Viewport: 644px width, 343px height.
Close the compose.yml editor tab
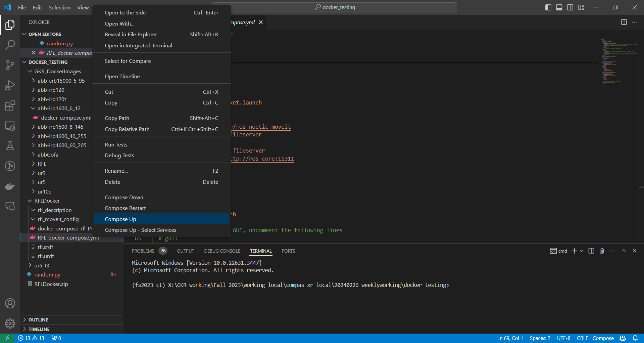tap(261, 22)
